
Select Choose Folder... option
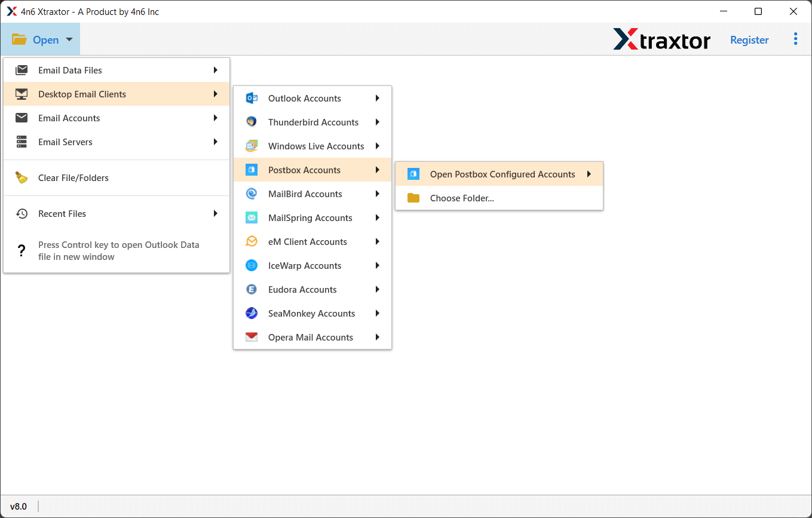pos(499,198)
